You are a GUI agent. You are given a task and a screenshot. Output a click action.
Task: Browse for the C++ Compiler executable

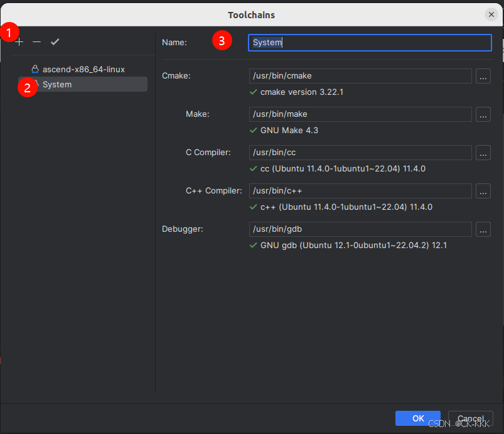483,191
